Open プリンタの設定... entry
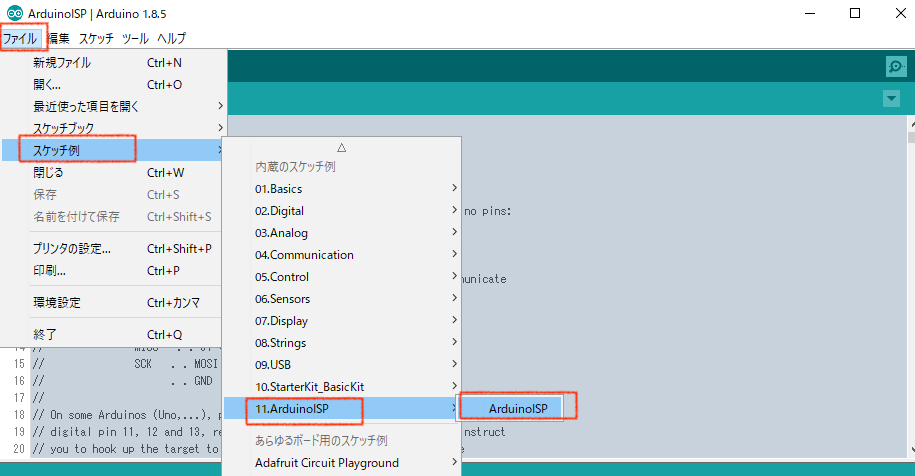Viewport: 915px width, 476px height. [113, 248]
